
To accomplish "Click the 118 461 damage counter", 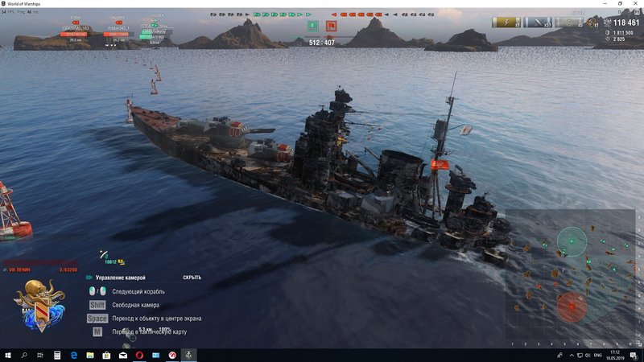I will [626, 23].
